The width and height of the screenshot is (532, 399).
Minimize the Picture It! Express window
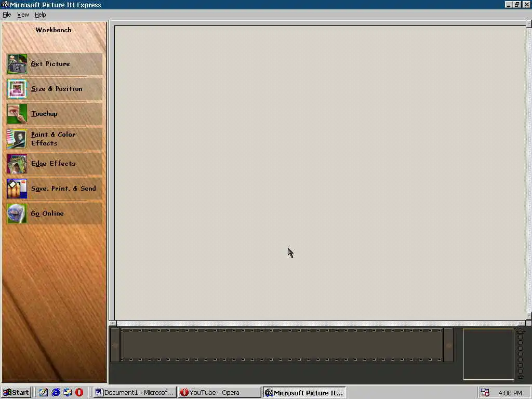(x=508, y=4)
